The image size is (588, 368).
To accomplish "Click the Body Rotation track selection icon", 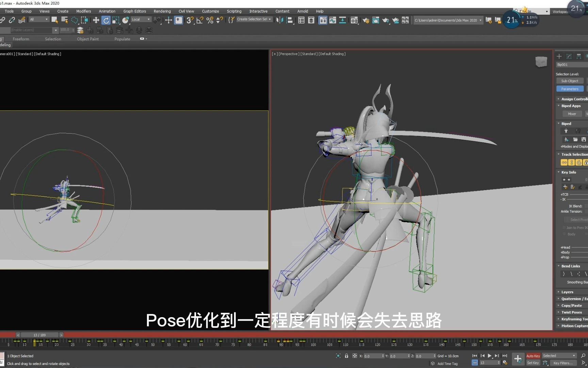I will 579,163.
